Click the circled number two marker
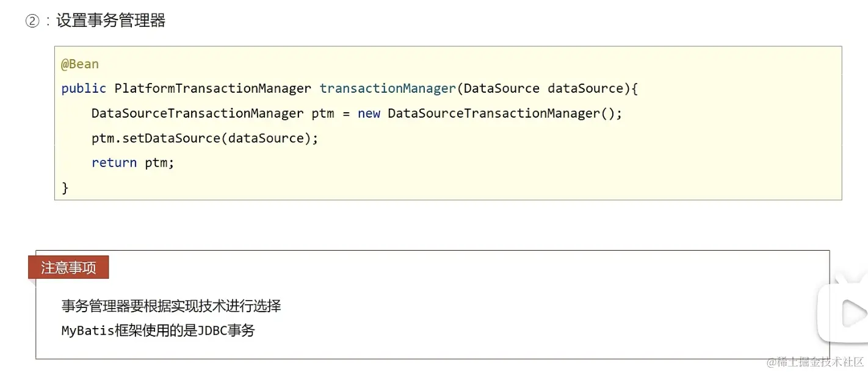 click(x=32, y=21)
